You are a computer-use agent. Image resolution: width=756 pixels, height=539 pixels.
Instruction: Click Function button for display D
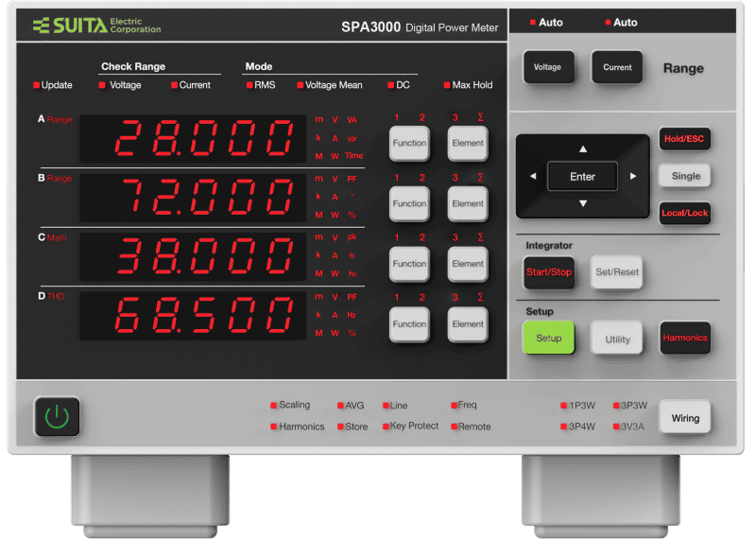click(x=409, y=323)
